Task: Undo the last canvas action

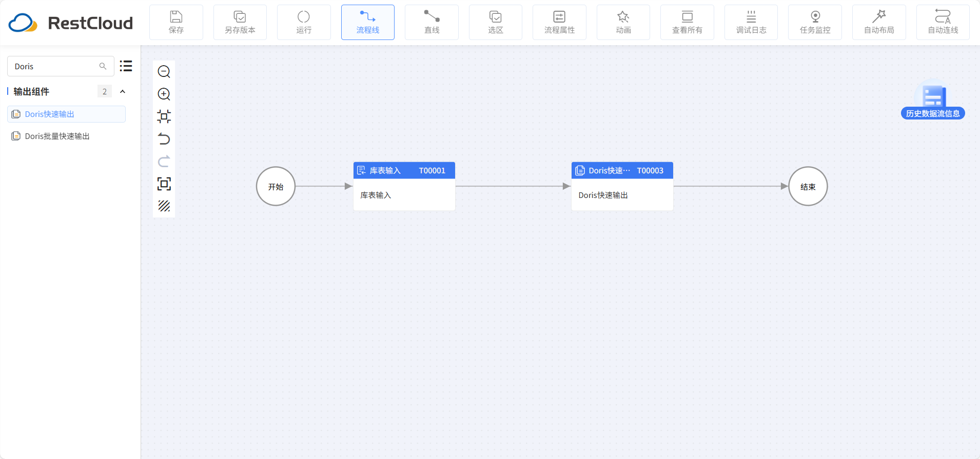Action: [x=164, y=139]
